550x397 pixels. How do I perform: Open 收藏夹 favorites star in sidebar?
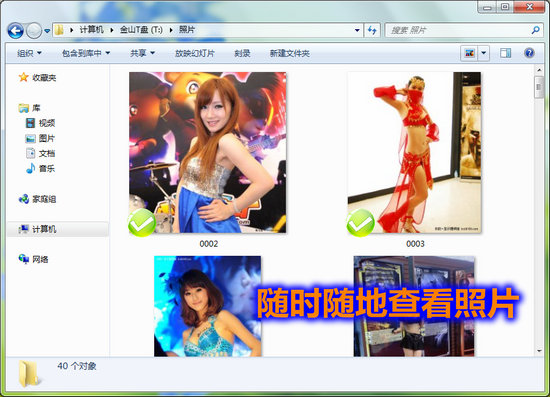point(24,77)
